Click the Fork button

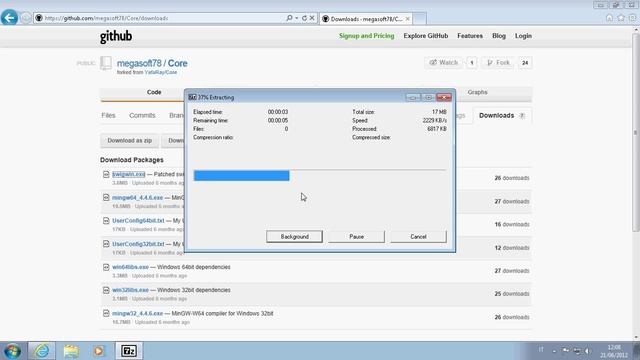point(498,62)
